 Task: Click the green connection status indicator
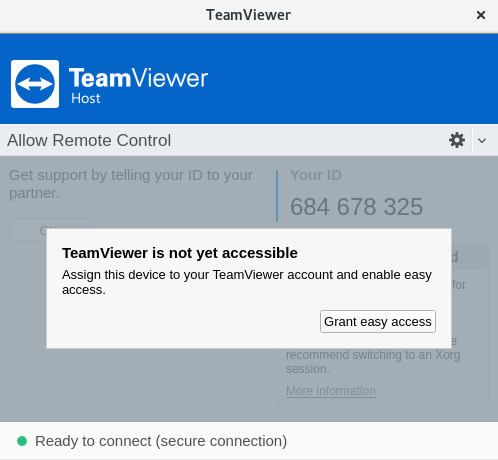pos(22,441)
